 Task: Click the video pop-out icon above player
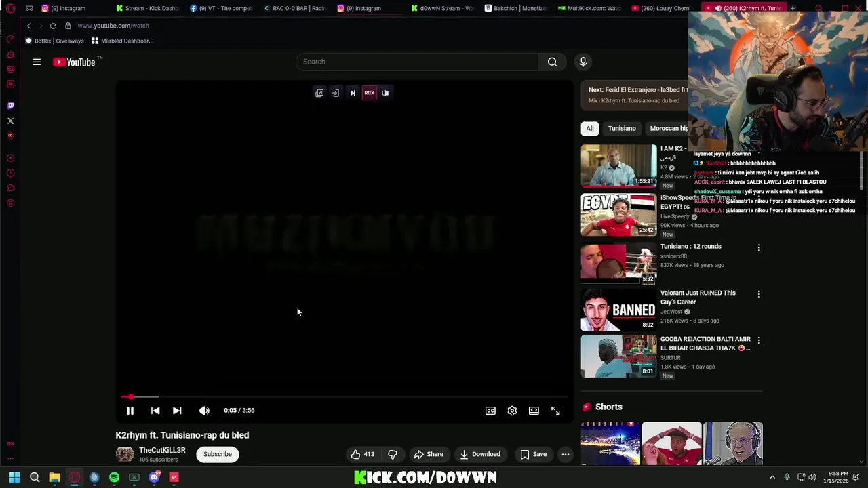(319, 93)
